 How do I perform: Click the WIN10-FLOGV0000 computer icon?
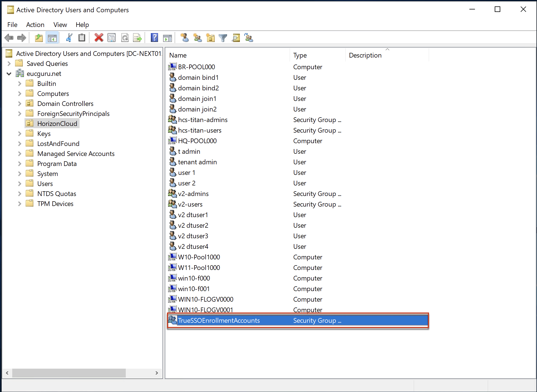tap(173, 299)
